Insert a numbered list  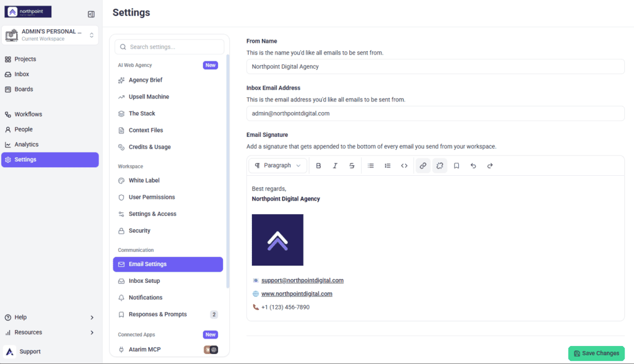(388, 166)
